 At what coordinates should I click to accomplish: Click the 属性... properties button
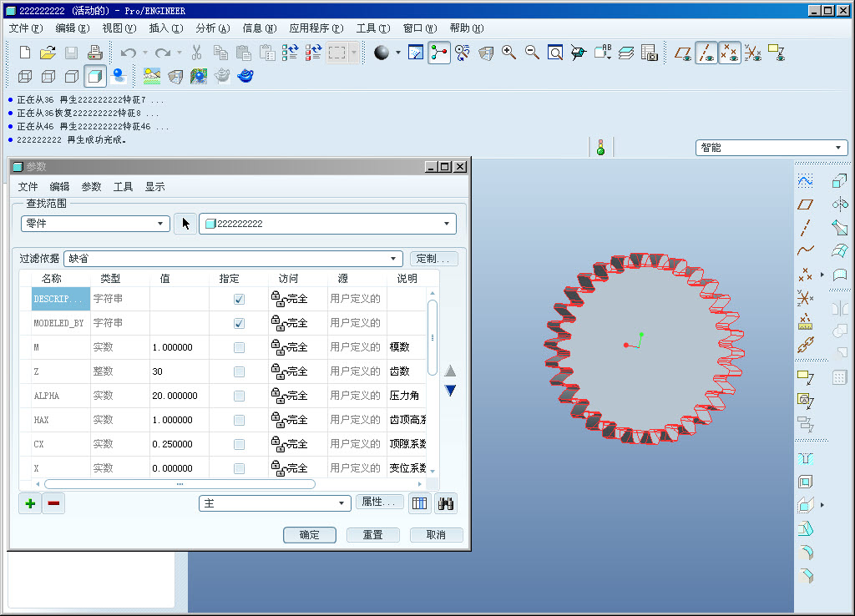pos(379,502)
